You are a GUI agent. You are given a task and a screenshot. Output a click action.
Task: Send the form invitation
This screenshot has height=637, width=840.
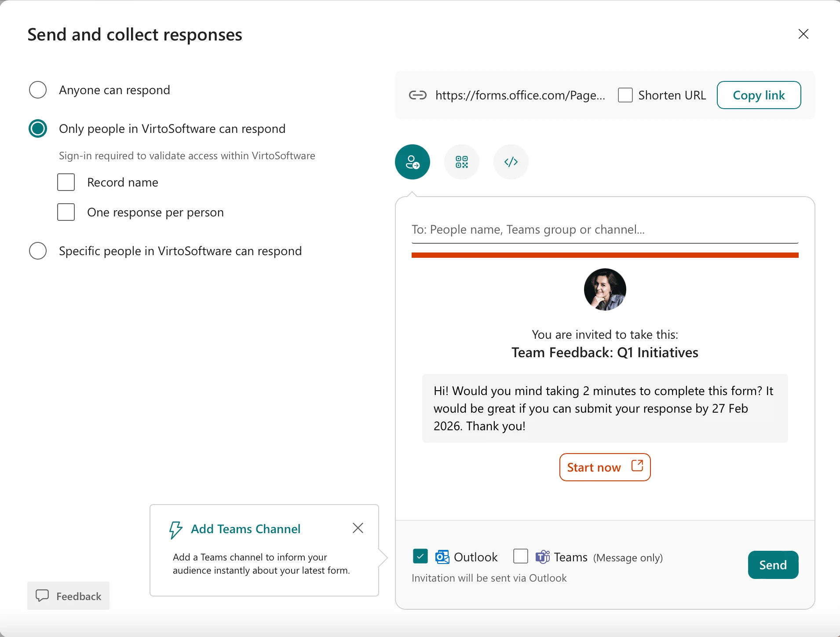click(x=773, y=565)
